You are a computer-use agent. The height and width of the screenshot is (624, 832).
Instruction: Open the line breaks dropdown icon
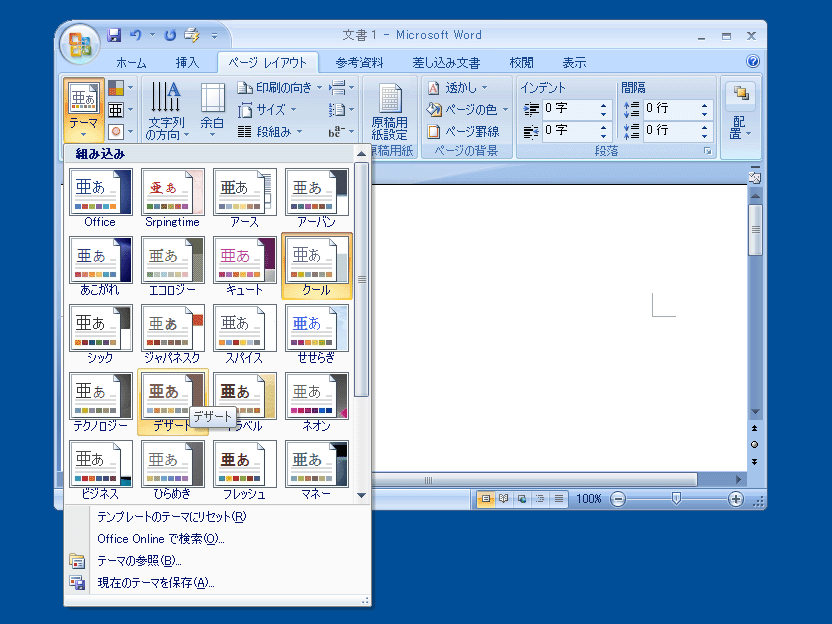(x=341, y=88)
